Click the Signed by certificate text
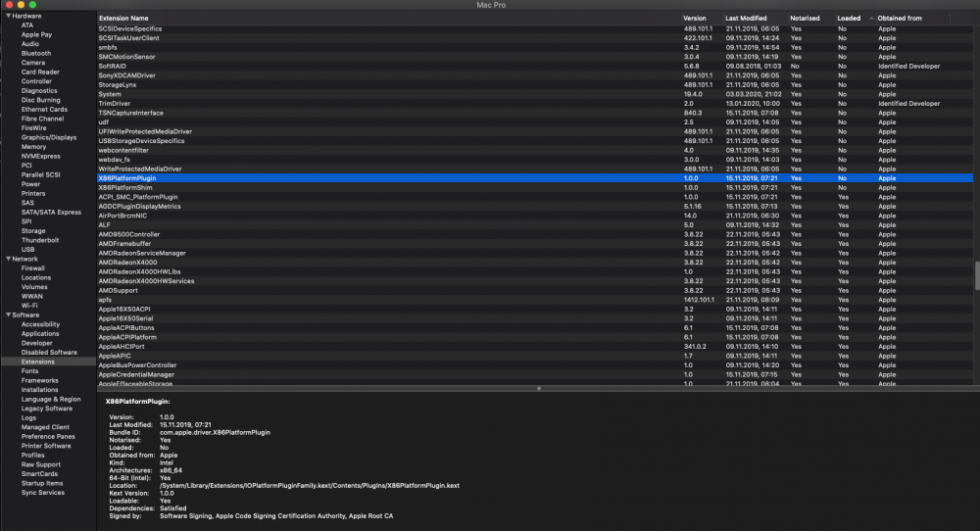980x531 pixels. (x=276, y=516)
